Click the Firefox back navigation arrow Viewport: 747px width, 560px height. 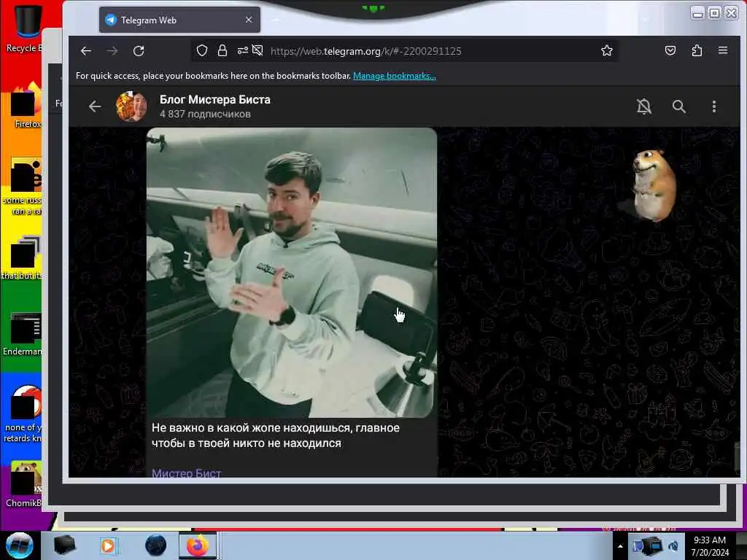point(86,51)
